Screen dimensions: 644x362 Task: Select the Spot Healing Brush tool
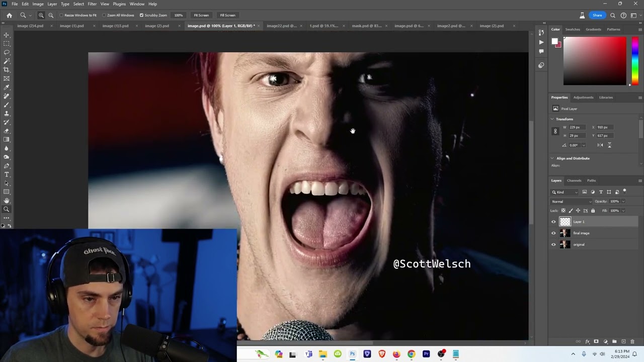pyautogui.click(x=7, y=96)
